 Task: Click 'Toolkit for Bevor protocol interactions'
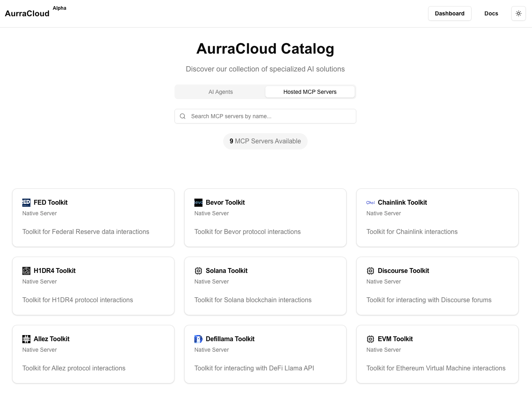point(248,232)
